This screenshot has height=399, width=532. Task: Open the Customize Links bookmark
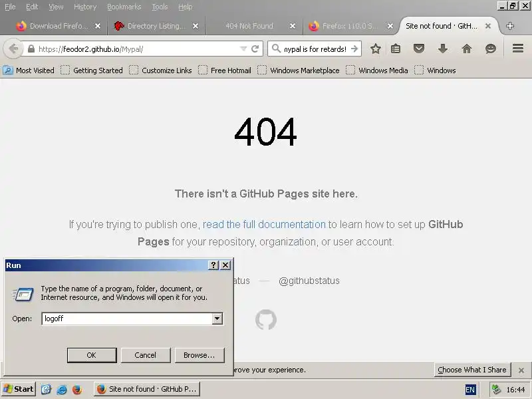tap(160, 70)
